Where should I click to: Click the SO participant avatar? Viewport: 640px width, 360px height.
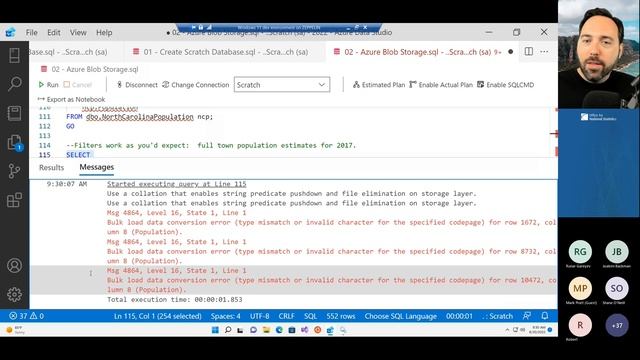tap(617, 288)
